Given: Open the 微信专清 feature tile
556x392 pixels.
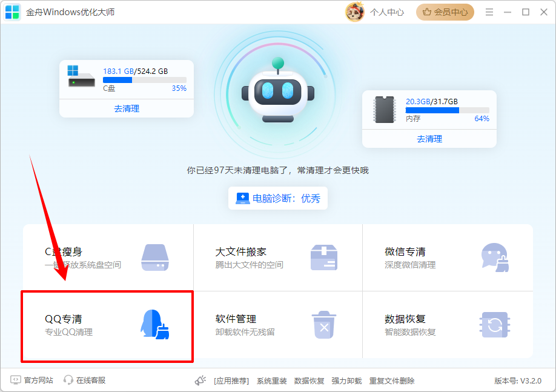Looking at the screenshot, I should point(448,257).
